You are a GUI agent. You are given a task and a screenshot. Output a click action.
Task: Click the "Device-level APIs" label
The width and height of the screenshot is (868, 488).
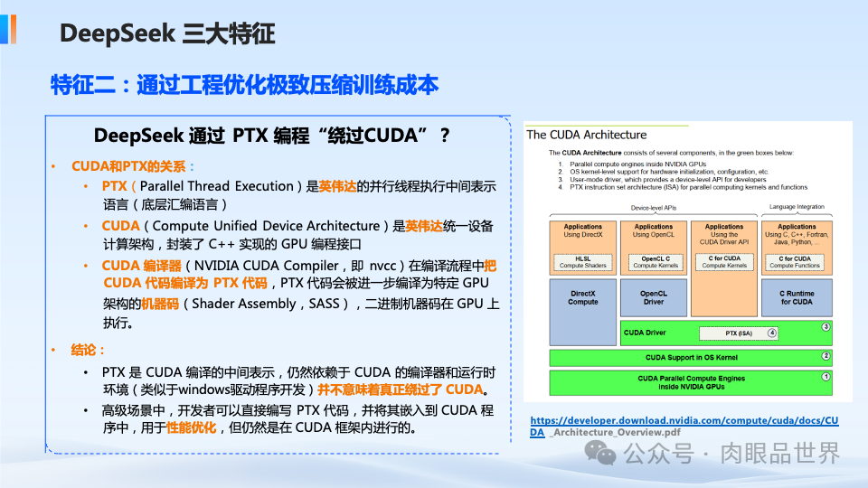pyautogui.click(x=653, y=208)
